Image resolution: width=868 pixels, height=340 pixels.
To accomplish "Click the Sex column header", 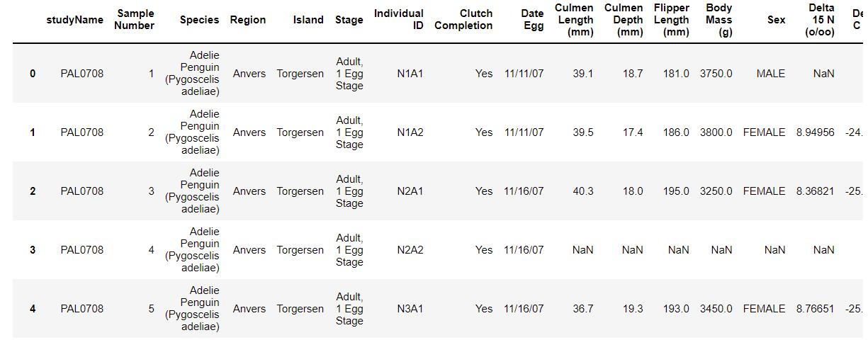I will (776, 20).
